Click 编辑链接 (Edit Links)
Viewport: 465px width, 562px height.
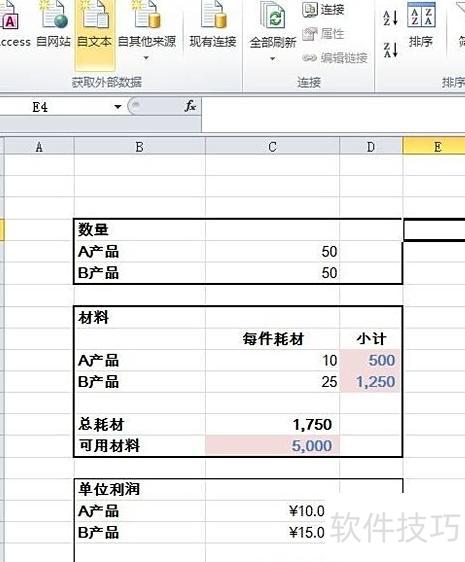335,58
